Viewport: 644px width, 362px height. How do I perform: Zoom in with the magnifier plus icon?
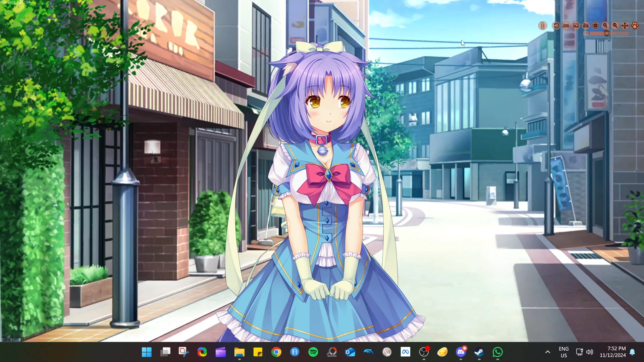tap(605, 26)
